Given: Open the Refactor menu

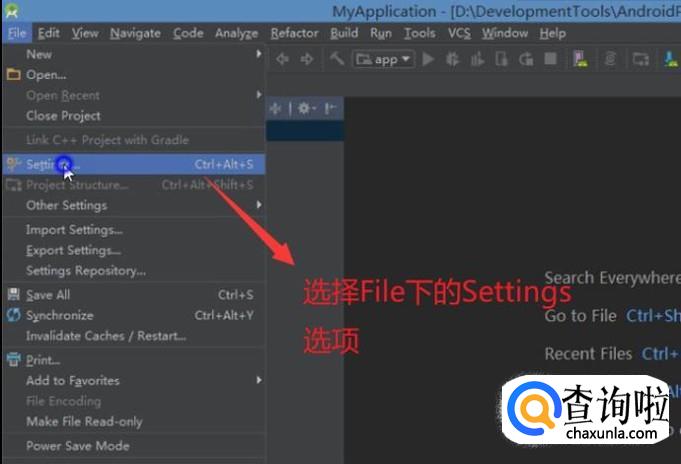Looking at the screenshot, I should pos(294,33).
